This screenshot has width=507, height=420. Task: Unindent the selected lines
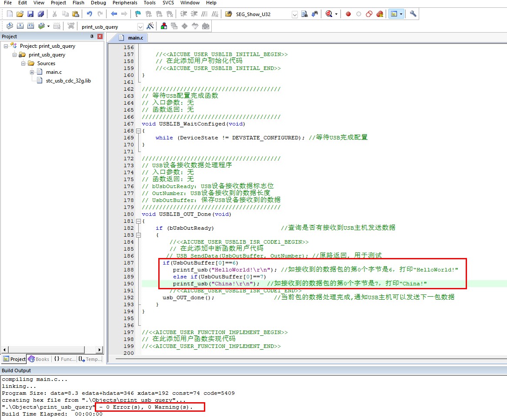pyautogui.click(x=194, y=14)
